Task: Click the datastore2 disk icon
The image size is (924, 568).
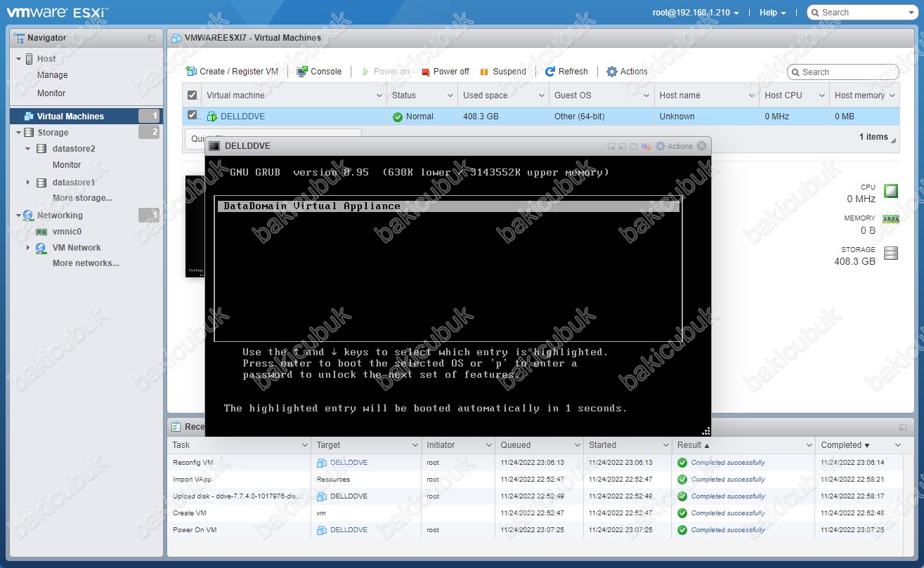Action: pos(41,149)
